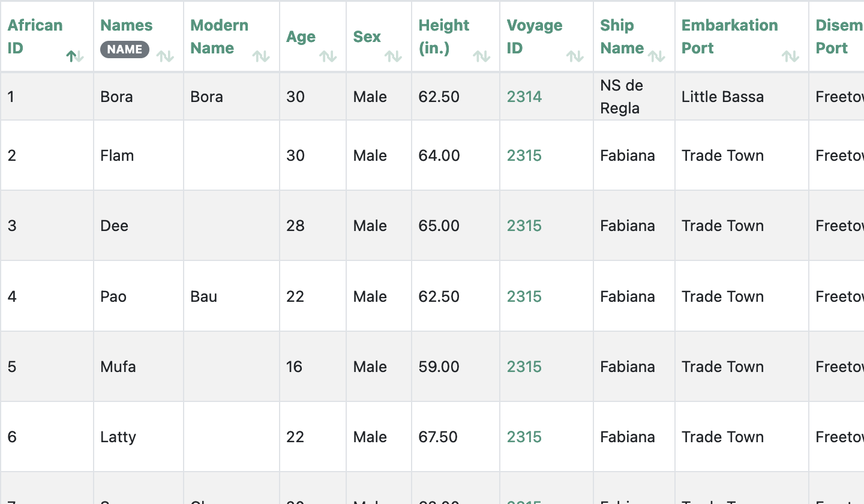Click the NAME badge under Names
This screenshot has width=864, height=504.
(x=124, y=49)
